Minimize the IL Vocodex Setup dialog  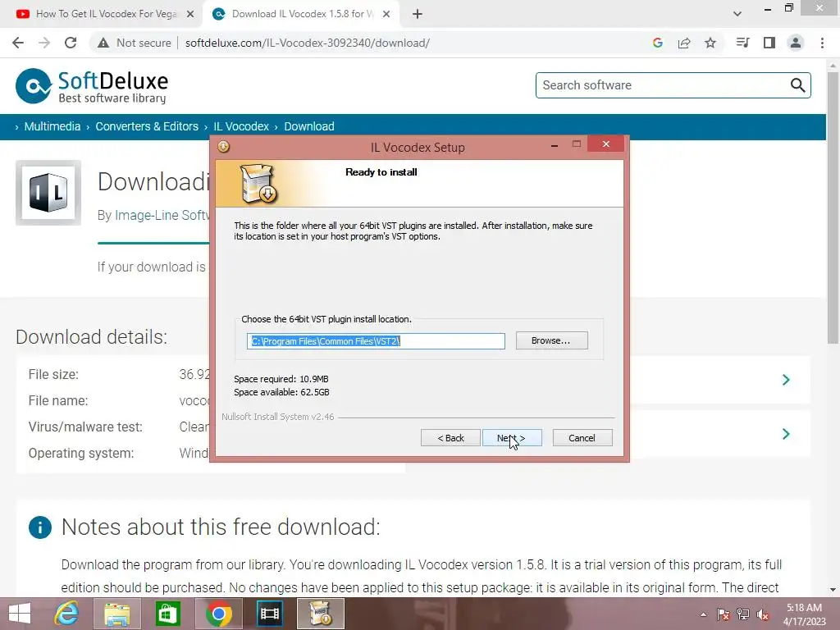[x=555, y=144]
